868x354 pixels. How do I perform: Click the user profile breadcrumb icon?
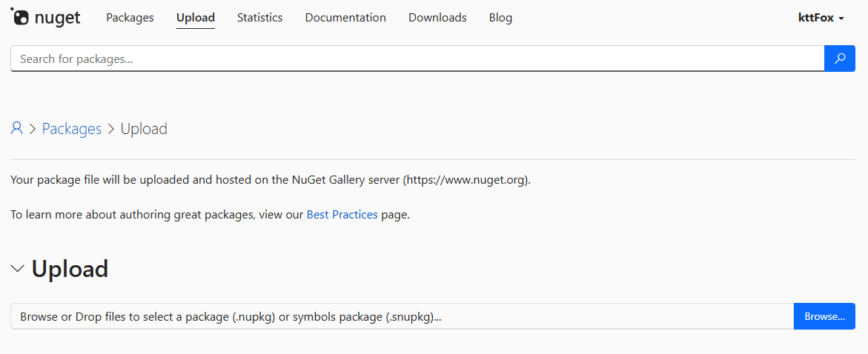click(17, 129)
